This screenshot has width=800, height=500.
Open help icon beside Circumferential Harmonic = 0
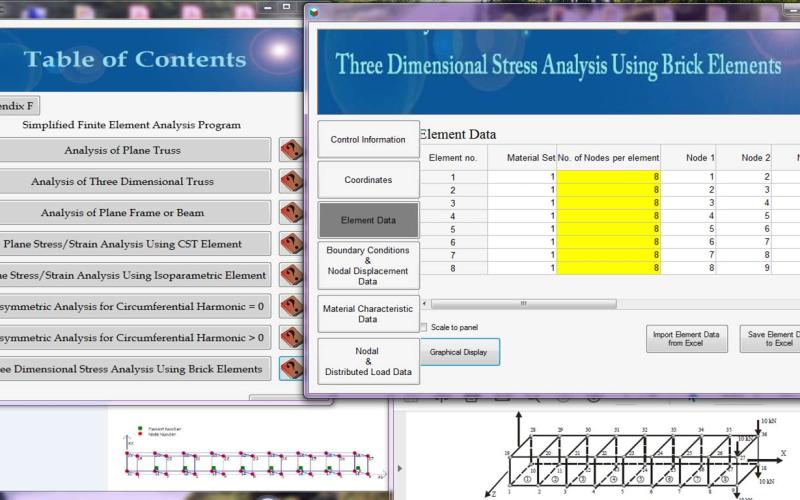[x=291, y=306]
